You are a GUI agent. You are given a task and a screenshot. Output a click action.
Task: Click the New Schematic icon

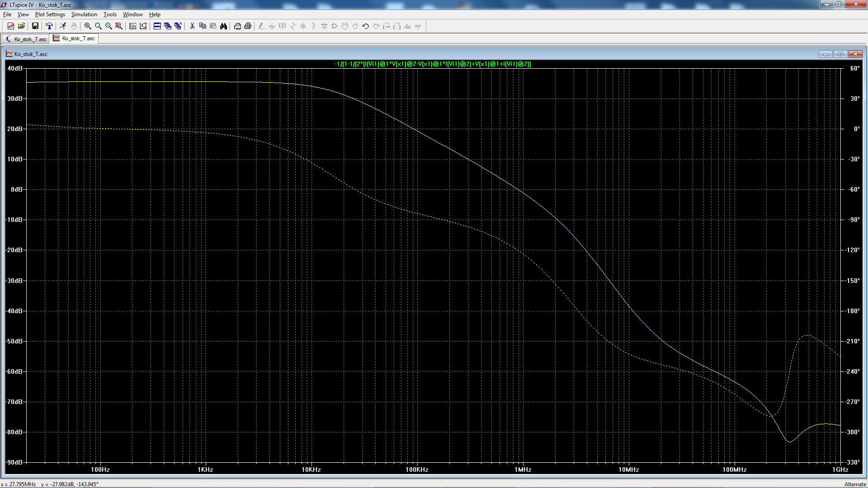[11, 26]
